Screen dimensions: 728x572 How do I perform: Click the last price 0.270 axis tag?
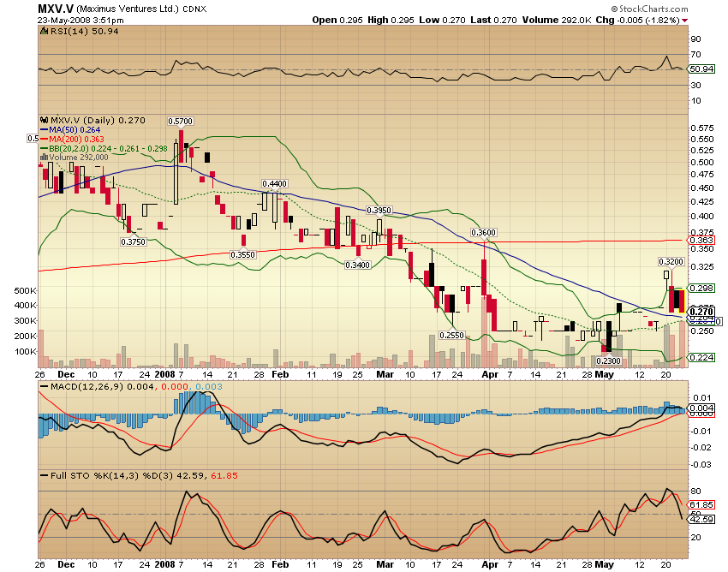(x=701, y=312)
